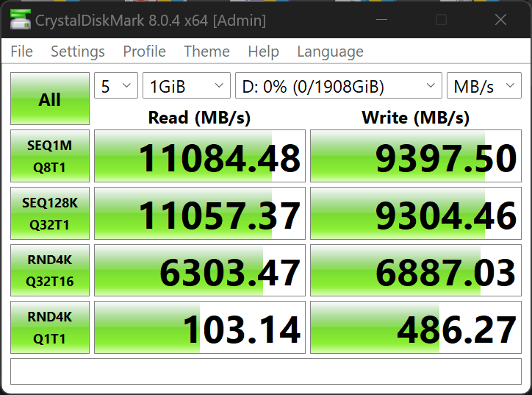The width and height of the screenshot is (532, 395).
Task: Open the Settings menu
Action: [x=78, y=51]
